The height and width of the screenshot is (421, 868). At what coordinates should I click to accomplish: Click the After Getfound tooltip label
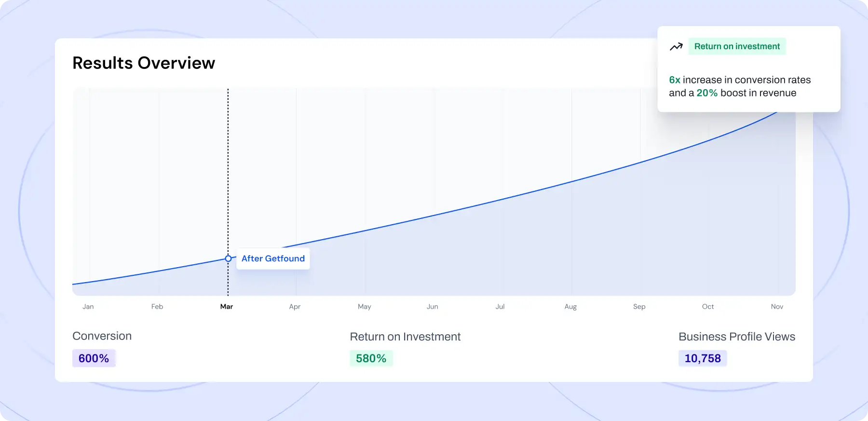pos(273,258)
